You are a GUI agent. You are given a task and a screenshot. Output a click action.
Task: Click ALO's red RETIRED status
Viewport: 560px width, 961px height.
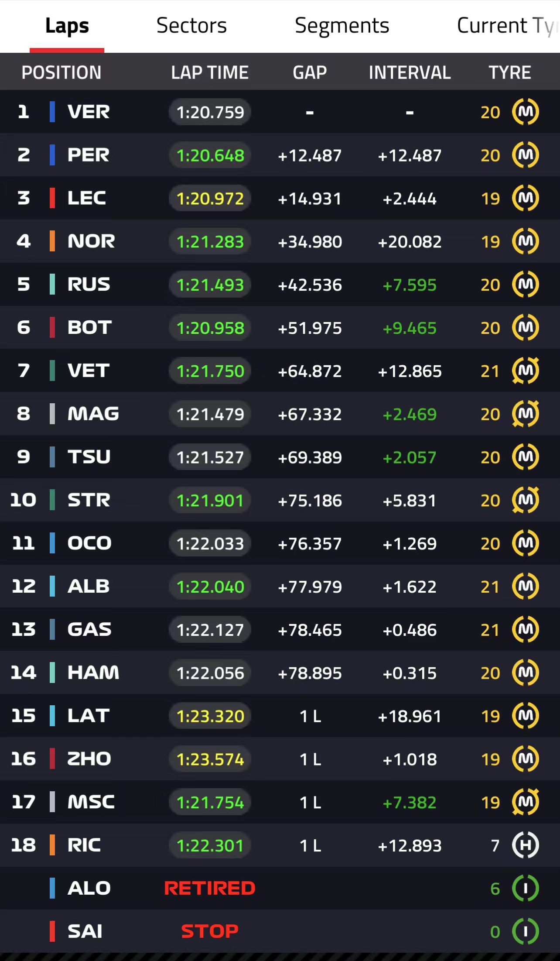coord(210,888)
